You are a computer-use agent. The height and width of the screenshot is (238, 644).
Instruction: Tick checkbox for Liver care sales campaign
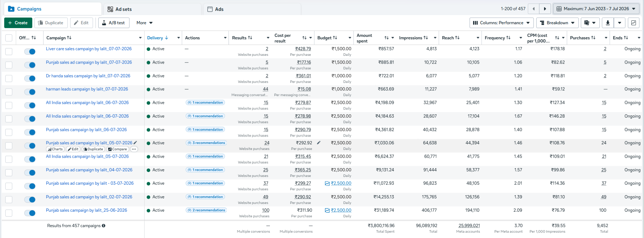[x=9, y=52]
